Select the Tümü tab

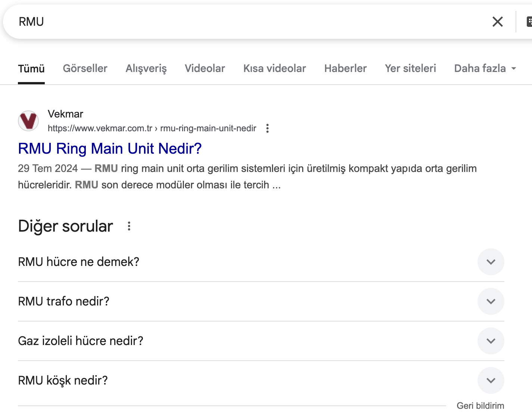point(31,69)
